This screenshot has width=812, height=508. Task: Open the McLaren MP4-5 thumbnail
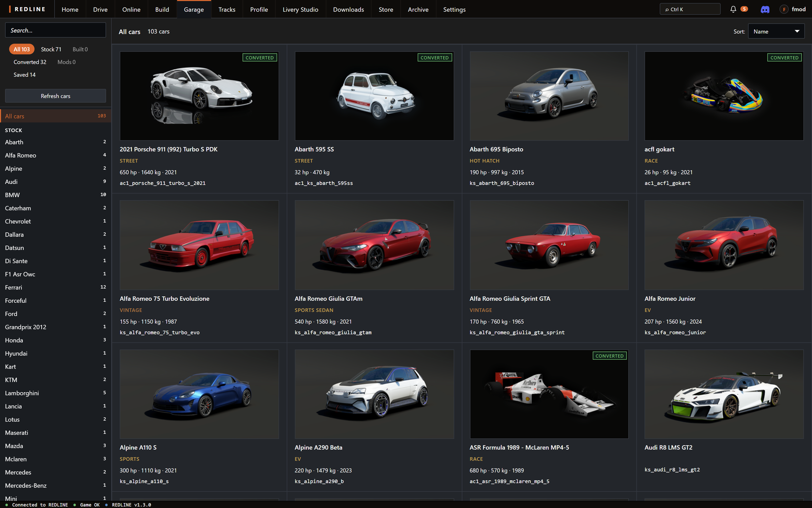pyautogui.click(x=549, y=394)
